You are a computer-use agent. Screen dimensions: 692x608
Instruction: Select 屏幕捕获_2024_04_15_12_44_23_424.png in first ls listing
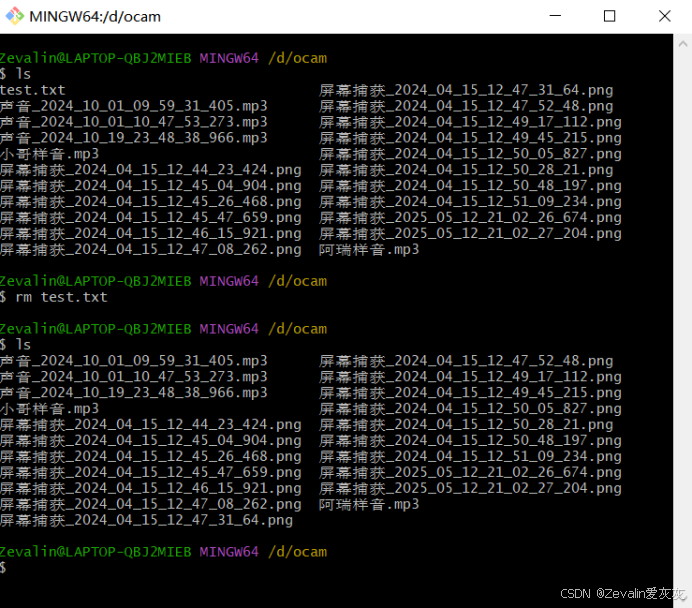(150, 170)
